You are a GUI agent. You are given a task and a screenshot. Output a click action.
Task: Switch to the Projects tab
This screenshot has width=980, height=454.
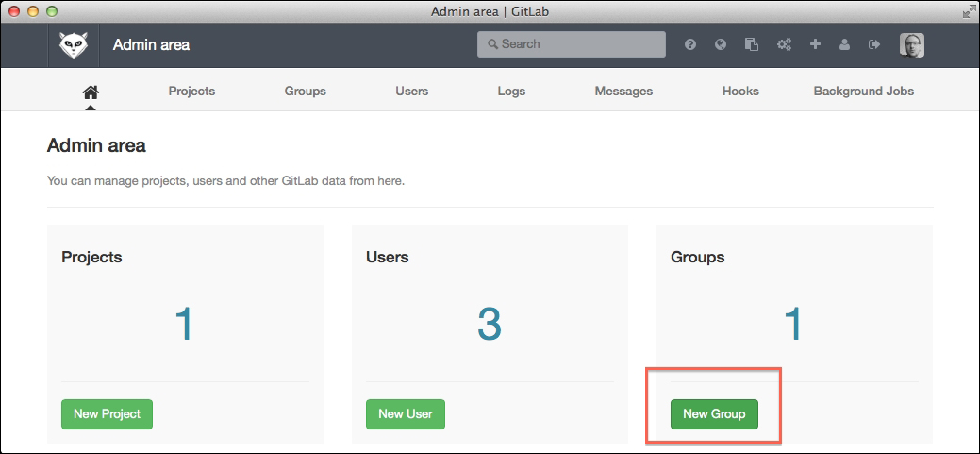pyautogui.click(x=191, y=92)
